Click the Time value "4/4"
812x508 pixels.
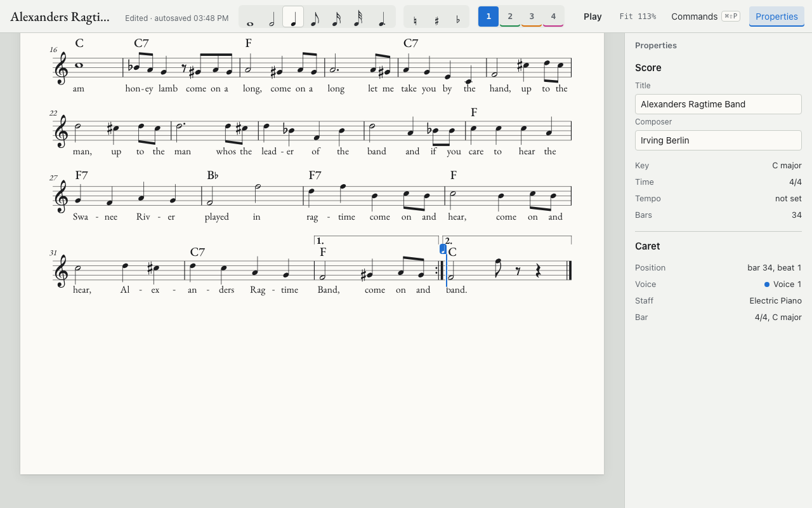(x=796, y=182)
